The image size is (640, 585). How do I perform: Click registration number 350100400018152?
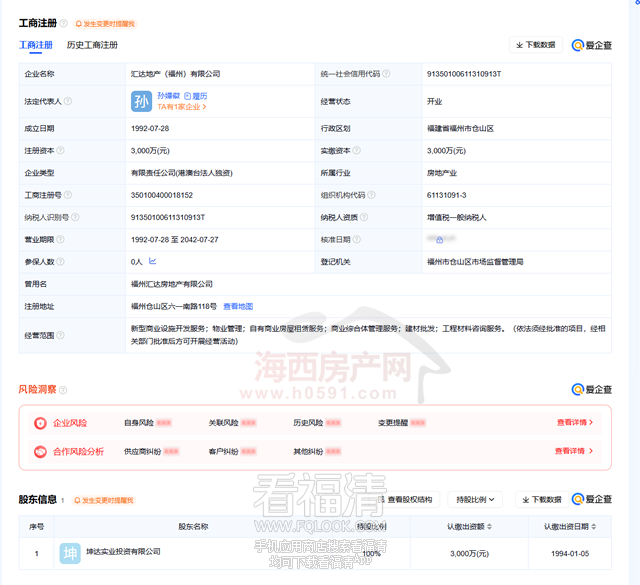[162, 195]
